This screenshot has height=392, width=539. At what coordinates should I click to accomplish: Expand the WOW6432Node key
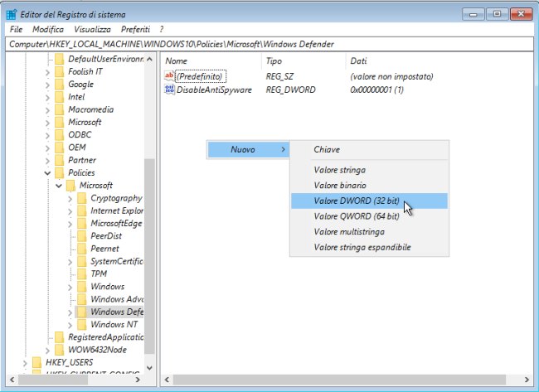click(x=47, y=350)
